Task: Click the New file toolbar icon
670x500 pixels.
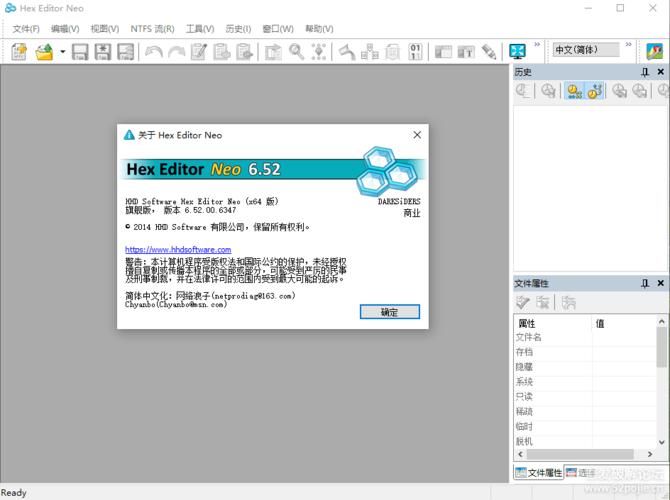Action: pyautogui.click(x=19, y=52)
